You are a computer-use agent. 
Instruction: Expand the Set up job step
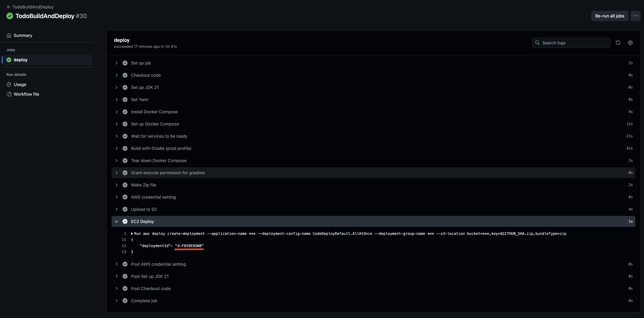[x=116, y=63]
